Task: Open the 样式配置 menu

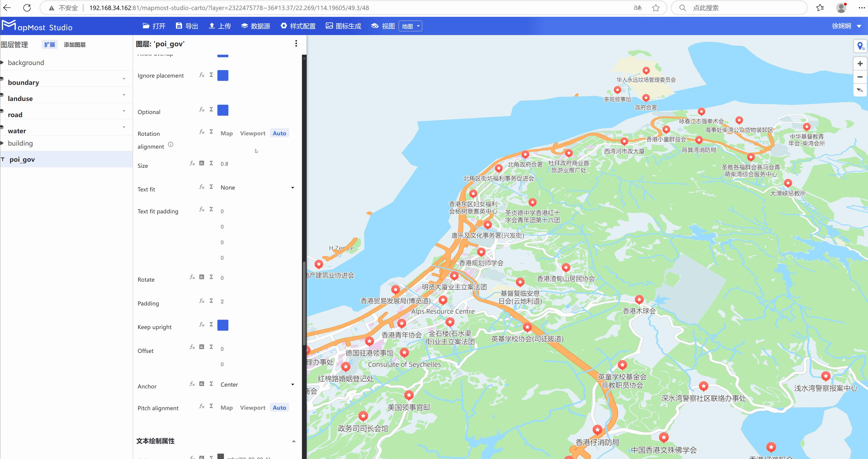Action: click(298, 26)
